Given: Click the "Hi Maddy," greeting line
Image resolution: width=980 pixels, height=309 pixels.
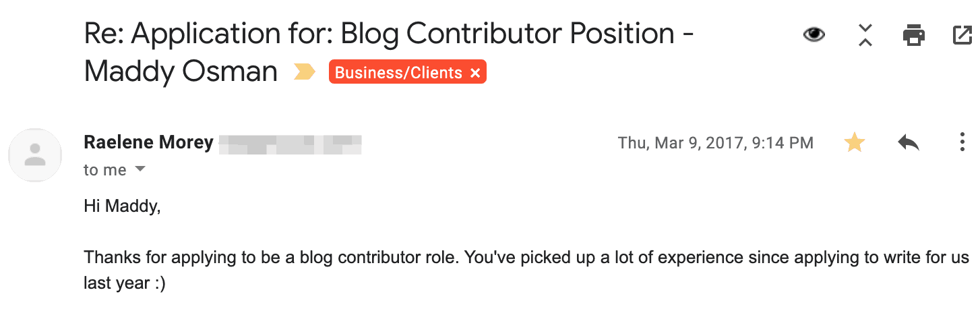Looking at the screenshot, I should click(122, 206).
